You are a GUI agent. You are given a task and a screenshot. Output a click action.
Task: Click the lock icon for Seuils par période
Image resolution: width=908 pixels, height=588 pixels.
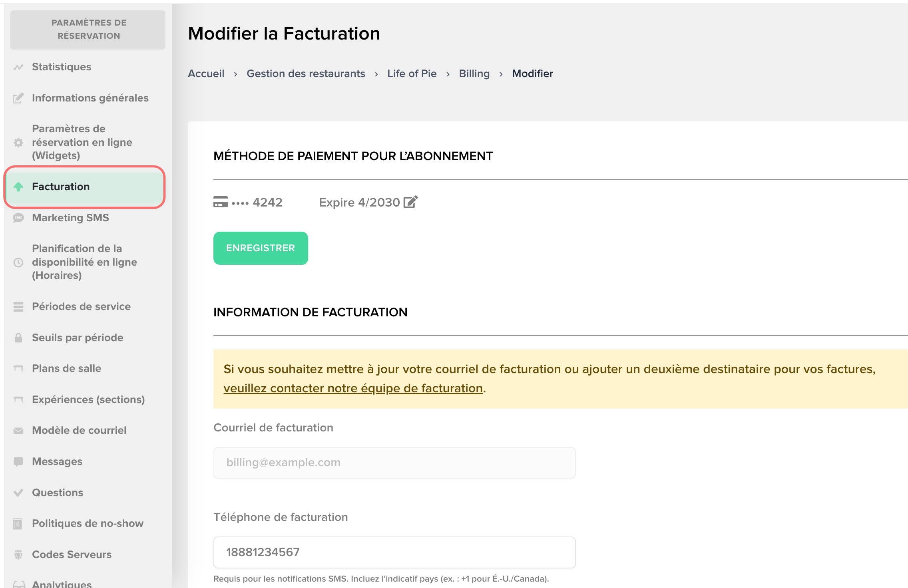[18, 338]
